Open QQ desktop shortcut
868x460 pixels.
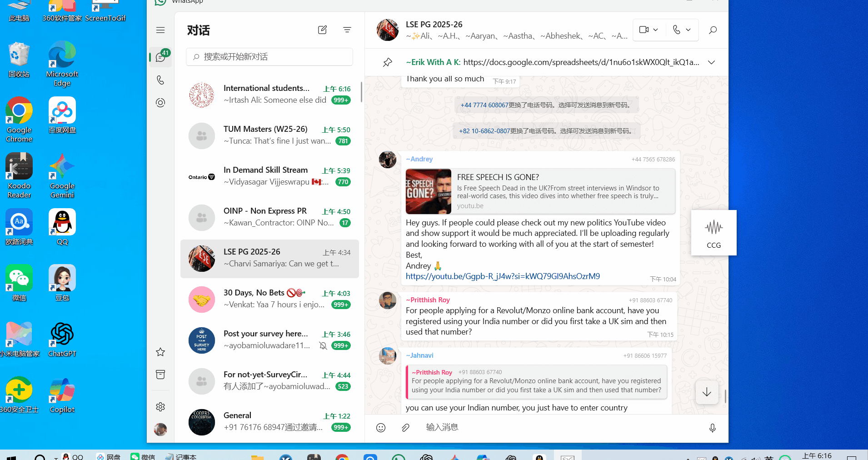[62, 227]
